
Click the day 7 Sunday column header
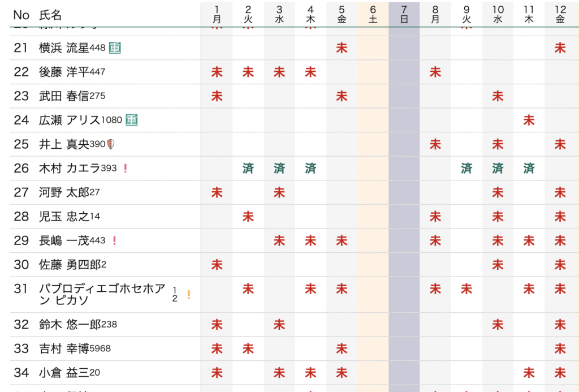click(x=404, y=14)
